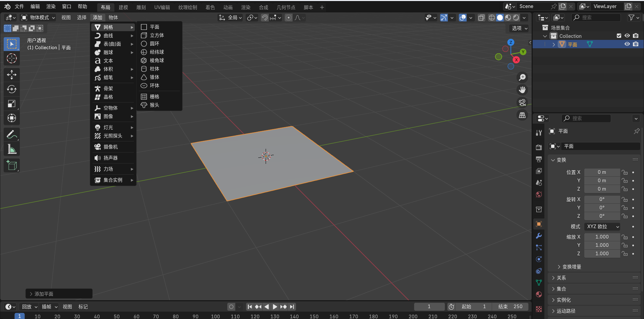Click the viewport zoom magnifier icon
This screenshot has height=319, width=644.
pos(522,77)
